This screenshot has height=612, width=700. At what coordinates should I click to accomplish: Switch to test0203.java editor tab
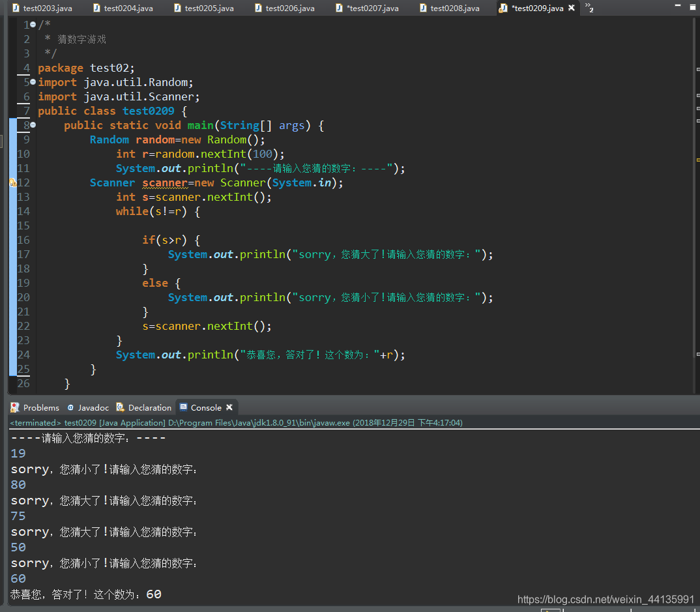tap(42, 8)
